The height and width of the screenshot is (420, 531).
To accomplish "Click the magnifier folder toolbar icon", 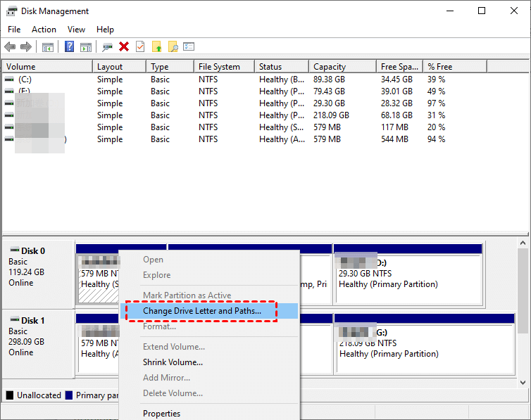I will [x=173, y=47].
